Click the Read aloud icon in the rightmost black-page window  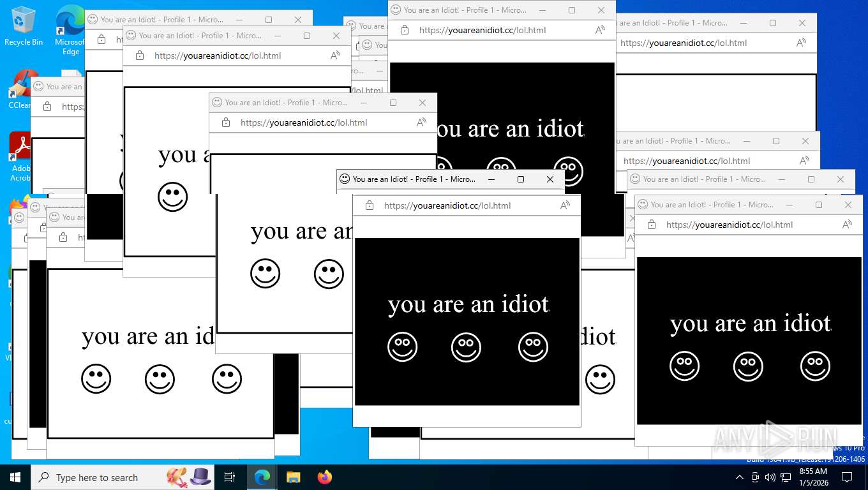tap(847, 225)
